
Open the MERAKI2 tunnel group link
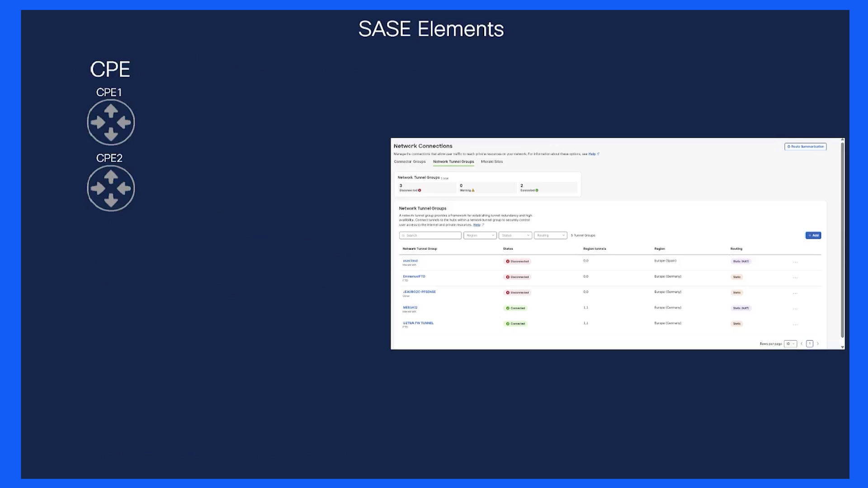point(410,307)
